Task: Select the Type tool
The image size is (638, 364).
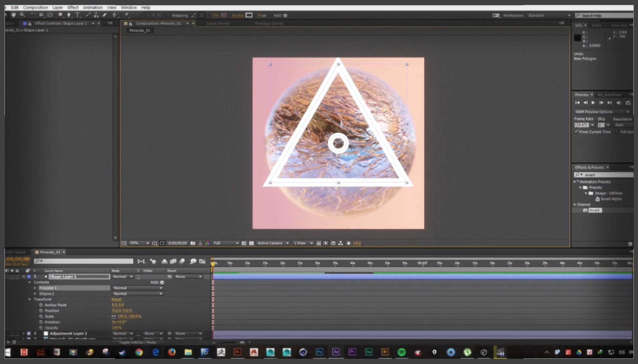Action: 78,15
